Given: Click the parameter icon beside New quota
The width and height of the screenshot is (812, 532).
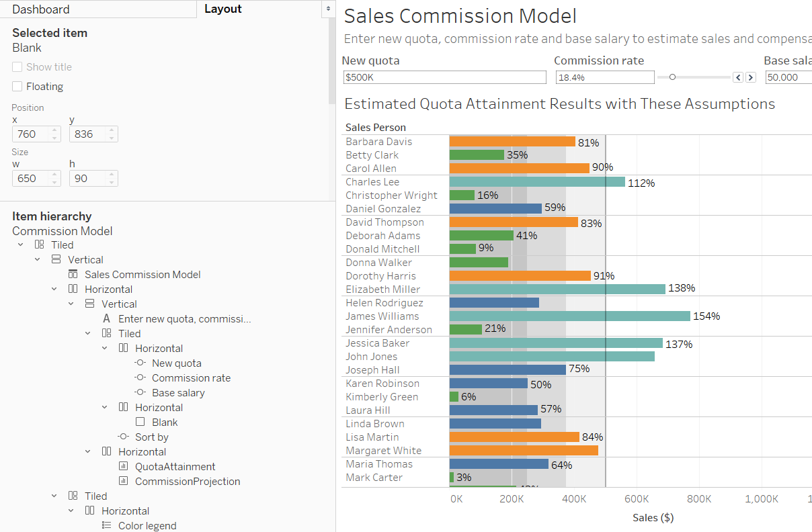Looking at the screenshot, I should tap(141, 363).
